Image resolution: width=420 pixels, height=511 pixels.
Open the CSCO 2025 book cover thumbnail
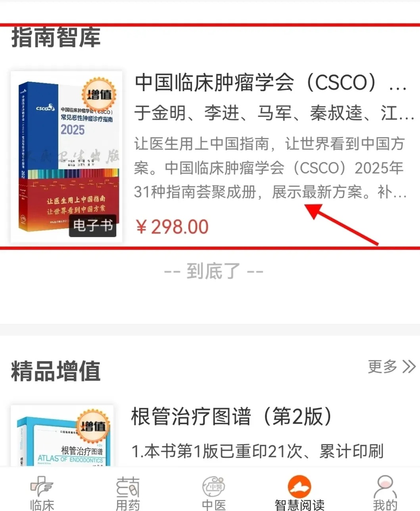(x=66, y=157)
